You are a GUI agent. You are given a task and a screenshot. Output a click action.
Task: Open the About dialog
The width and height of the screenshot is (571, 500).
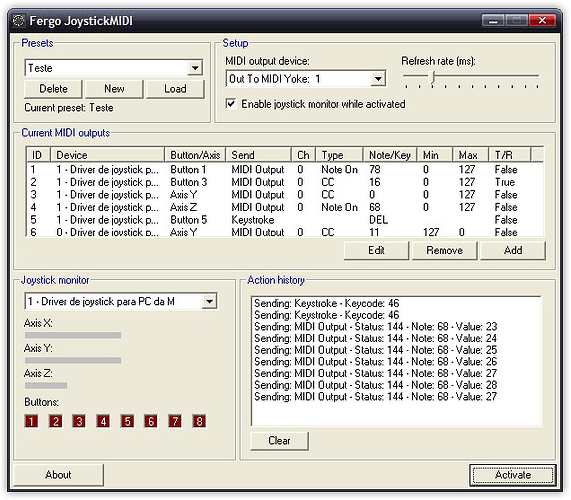58,475
